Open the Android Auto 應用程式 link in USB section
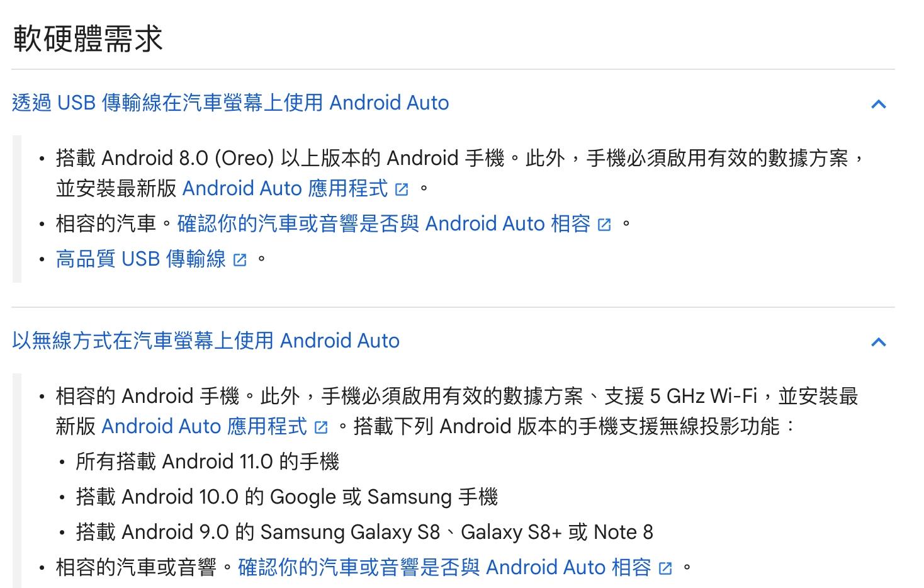924x588 pixels. tap(286, 189)
